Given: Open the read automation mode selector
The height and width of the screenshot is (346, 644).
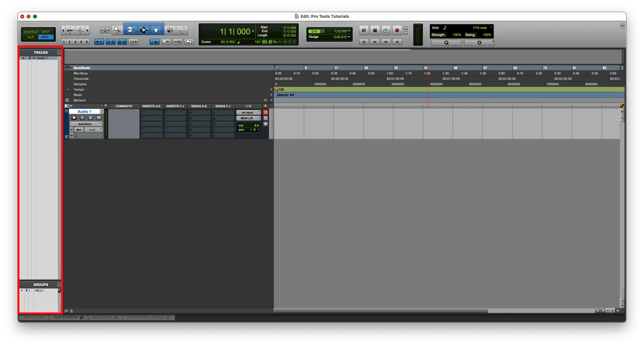Looking at the screenshot, I should (x=93, y=130).
